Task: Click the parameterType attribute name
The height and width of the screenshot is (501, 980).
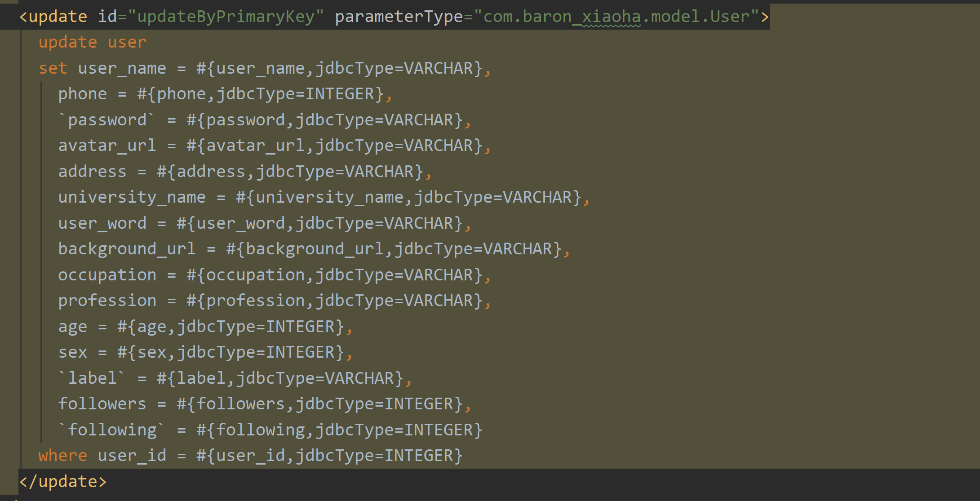Action: click(399, 17)
